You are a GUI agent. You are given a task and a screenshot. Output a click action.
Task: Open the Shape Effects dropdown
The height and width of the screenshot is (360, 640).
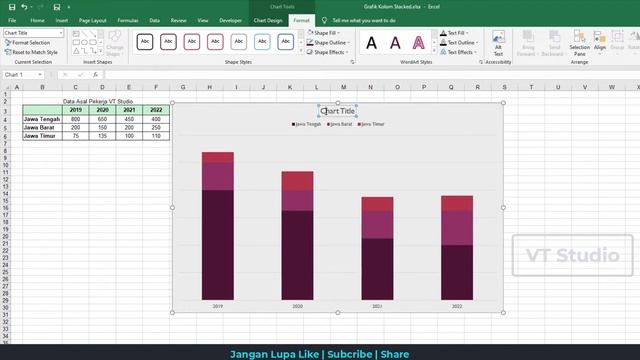point(328,52)
